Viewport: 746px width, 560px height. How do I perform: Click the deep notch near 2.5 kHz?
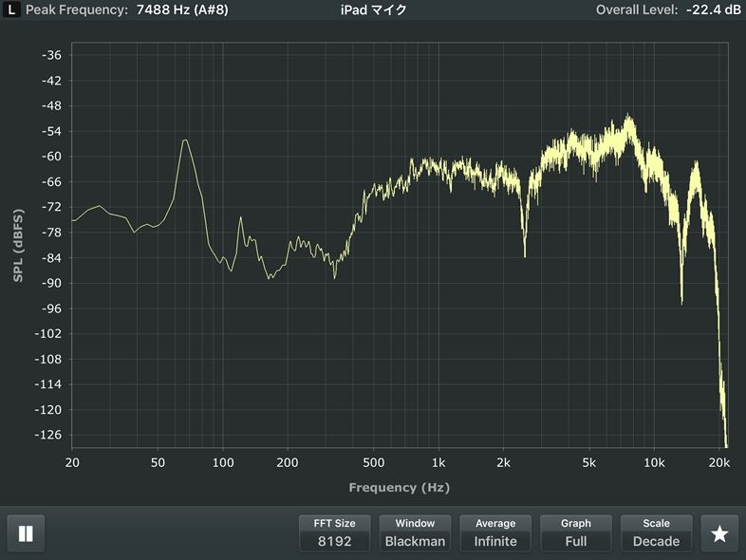pos(524,254)
